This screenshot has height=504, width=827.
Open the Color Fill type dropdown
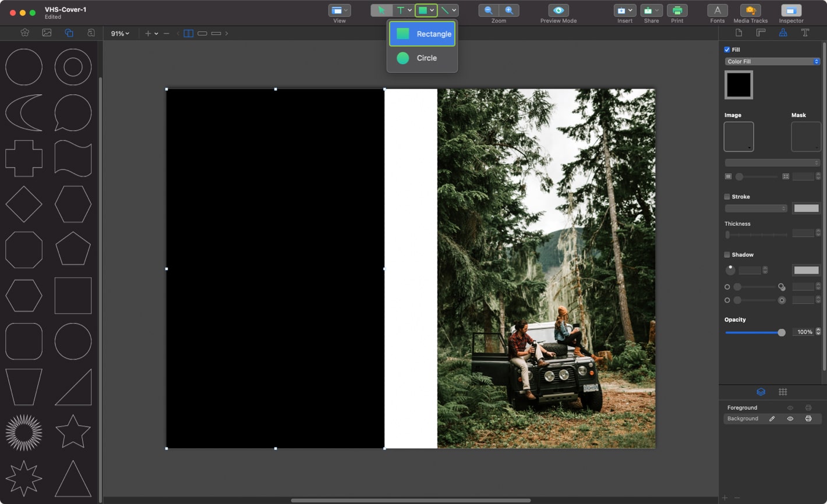click(772, 62)
